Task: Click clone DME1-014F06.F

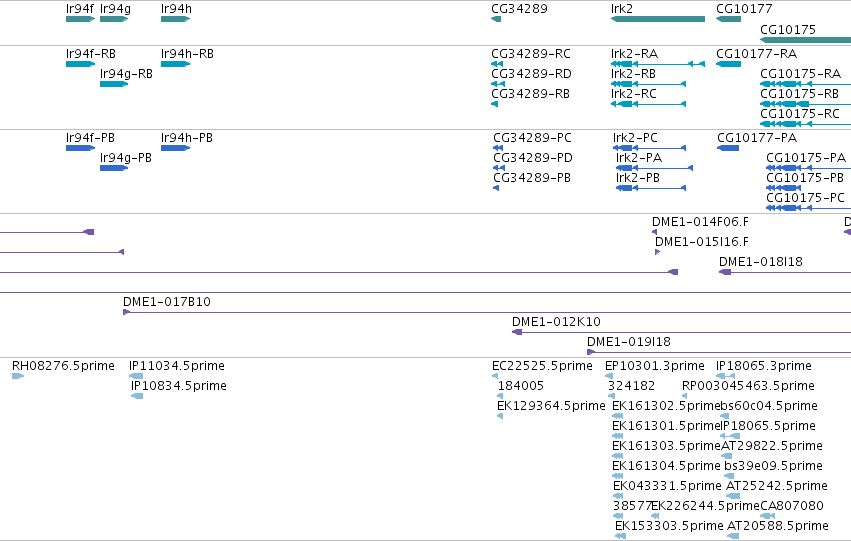Action: (700, 222)
